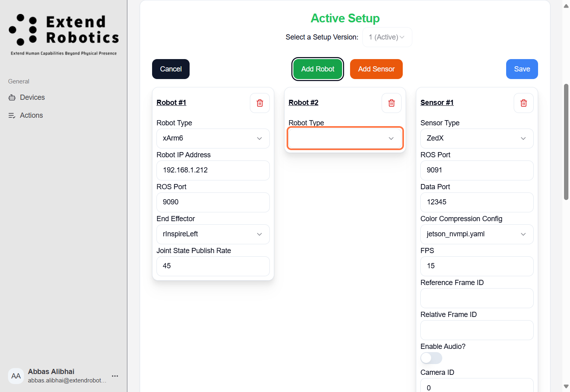Save the active setup
The image size is (570, 392).
(522, 69)
